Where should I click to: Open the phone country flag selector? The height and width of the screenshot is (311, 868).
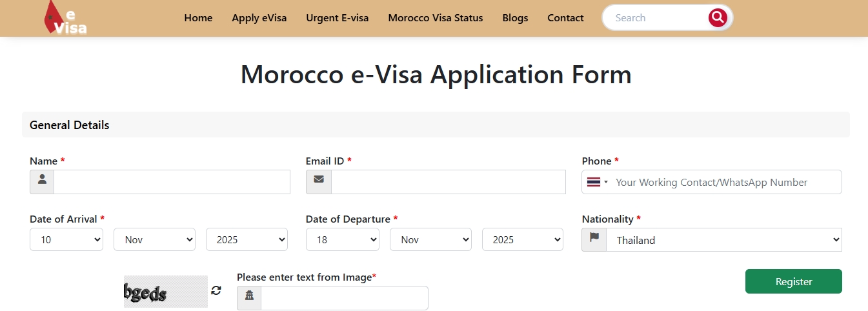(597, 182)
